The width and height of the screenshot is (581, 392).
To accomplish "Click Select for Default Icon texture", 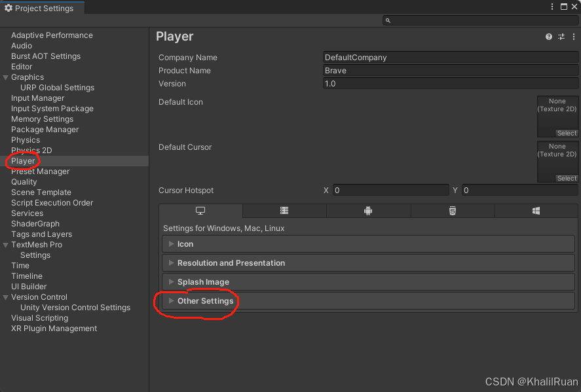I will coord(567,134).
